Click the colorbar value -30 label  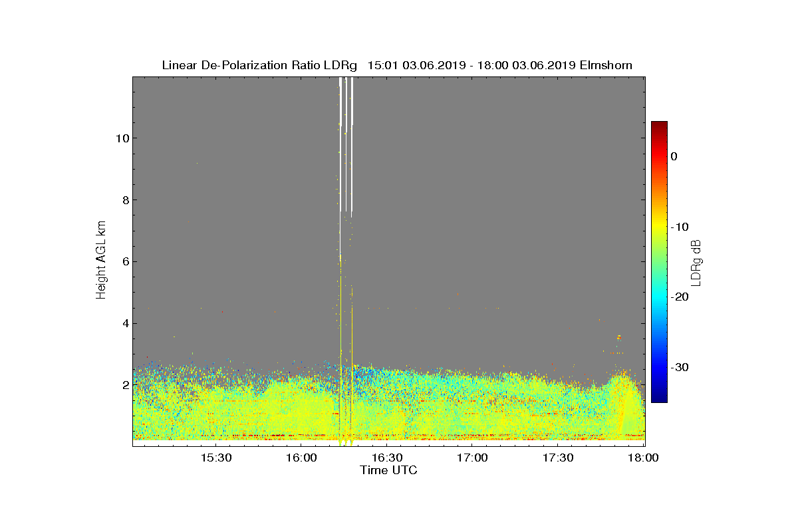point(679,368)
